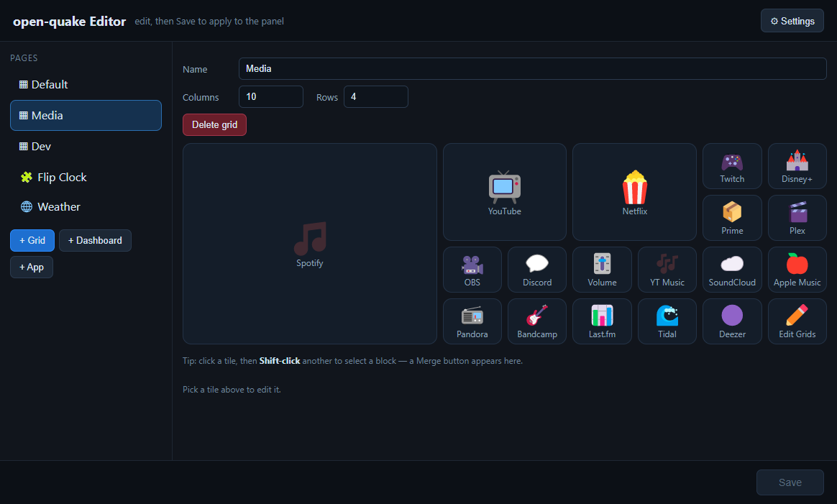Viewport: 837px width, 504px height.
Task: Click the open-quake Editor title
Action: point(70,22)
